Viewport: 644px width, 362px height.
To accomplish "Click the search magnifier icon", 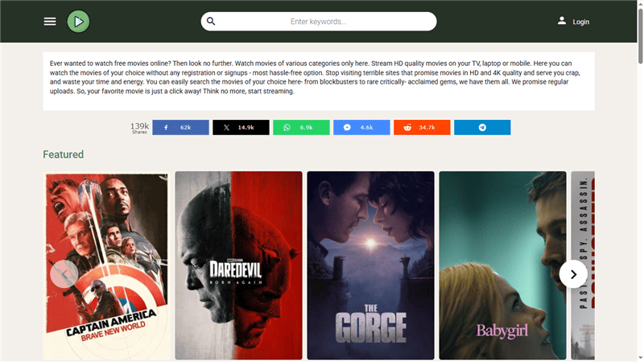I will 211,22.
